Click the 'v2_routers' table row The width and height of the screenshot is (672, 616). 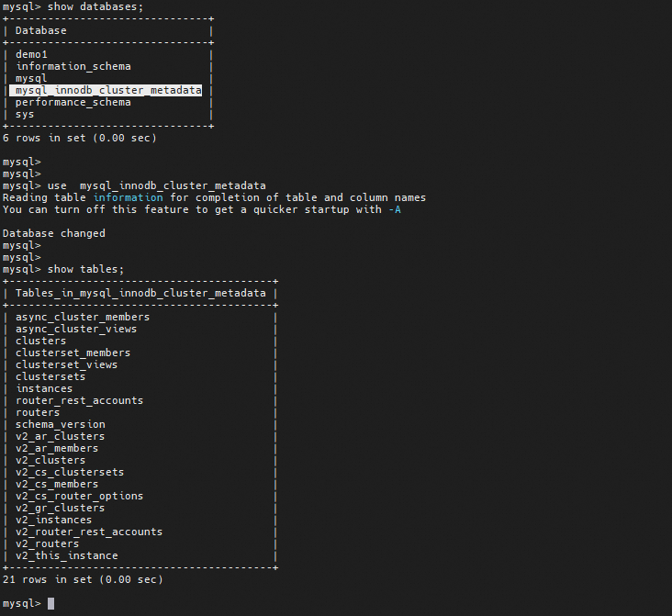tap(47, 544)
